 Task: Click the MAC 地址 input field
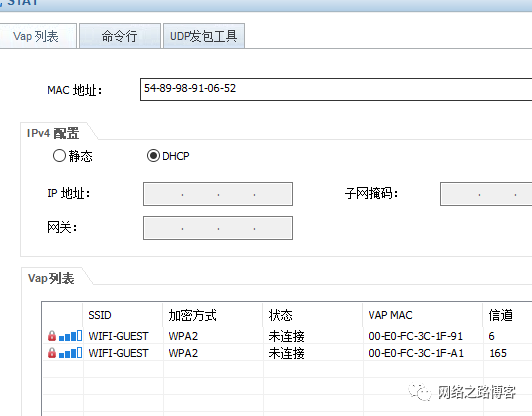336,89
